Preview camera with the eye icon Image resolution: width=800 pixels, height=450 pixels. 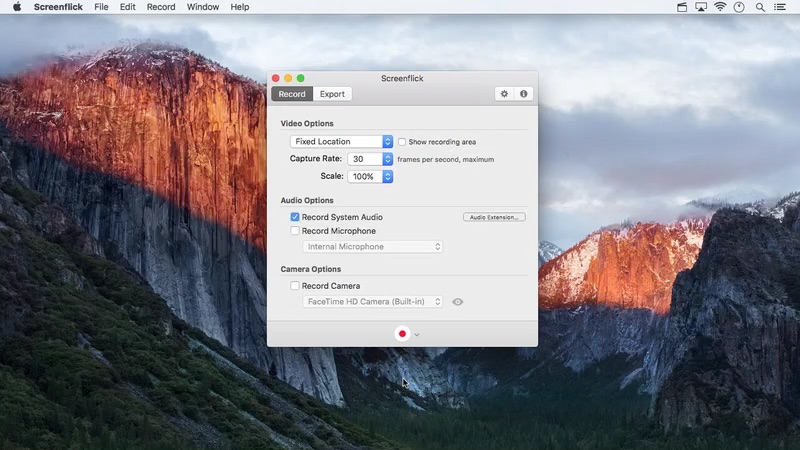[x=458, y=302]
